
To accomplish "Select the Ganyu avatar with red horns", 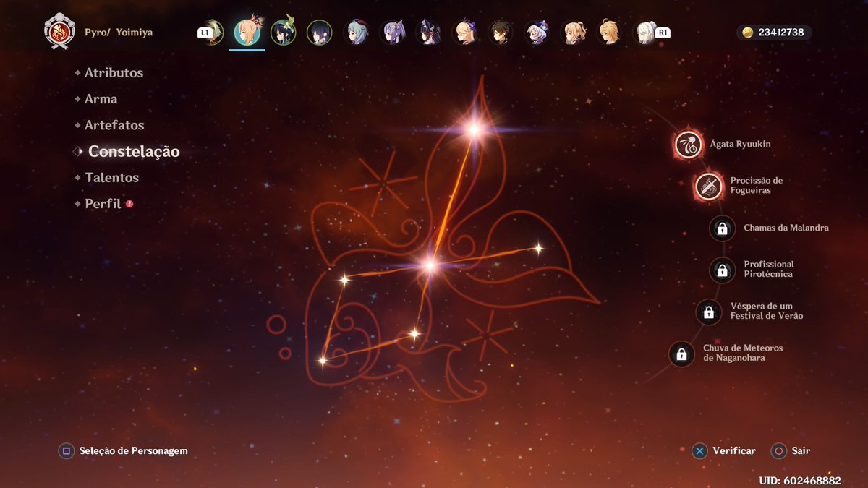I will [355, 33].
